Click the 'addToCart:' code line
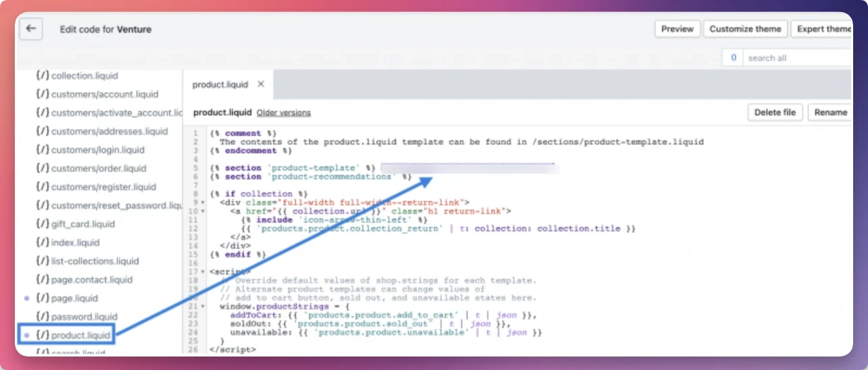Screen dimensions: 868x370 point(384,315)
